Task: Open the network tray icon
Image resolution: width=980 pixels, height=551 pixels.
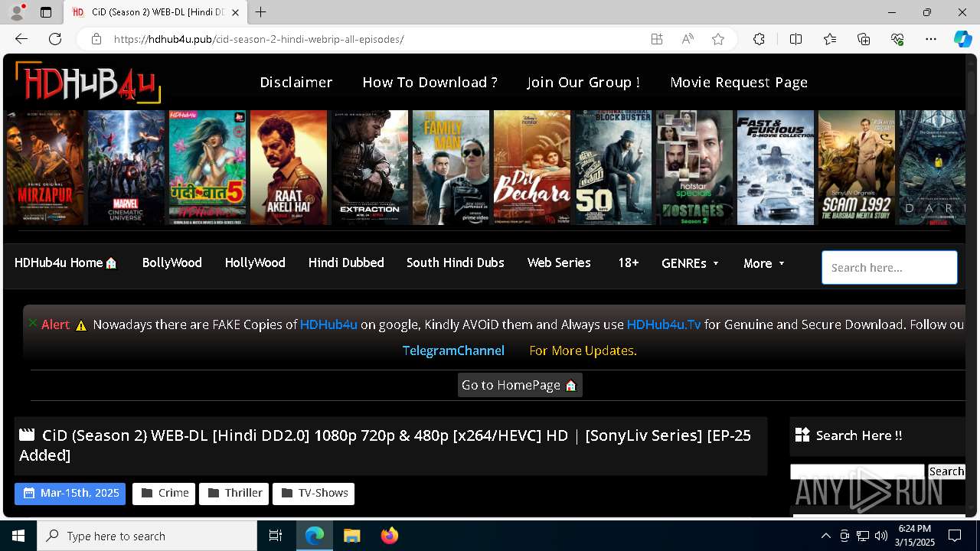Action: tap(863, 536)
